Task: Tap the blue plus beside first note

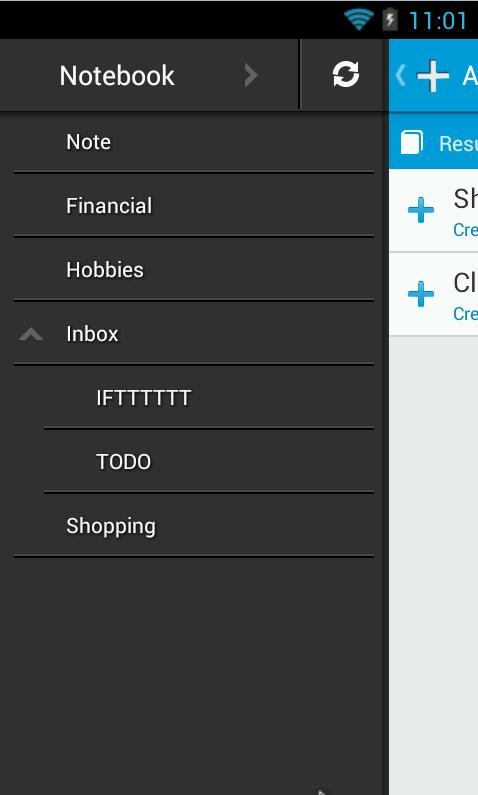Action: (x=421, y=210)
